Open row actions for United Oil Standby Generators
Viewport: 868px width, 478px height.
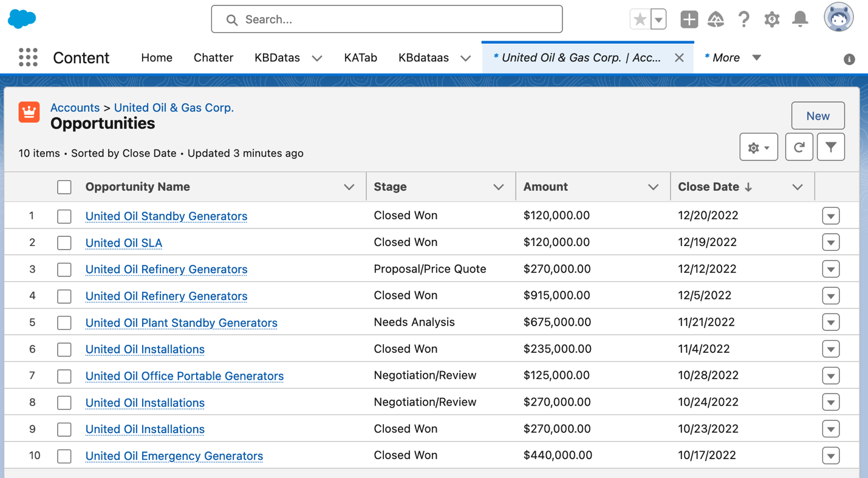coord(830,216)
